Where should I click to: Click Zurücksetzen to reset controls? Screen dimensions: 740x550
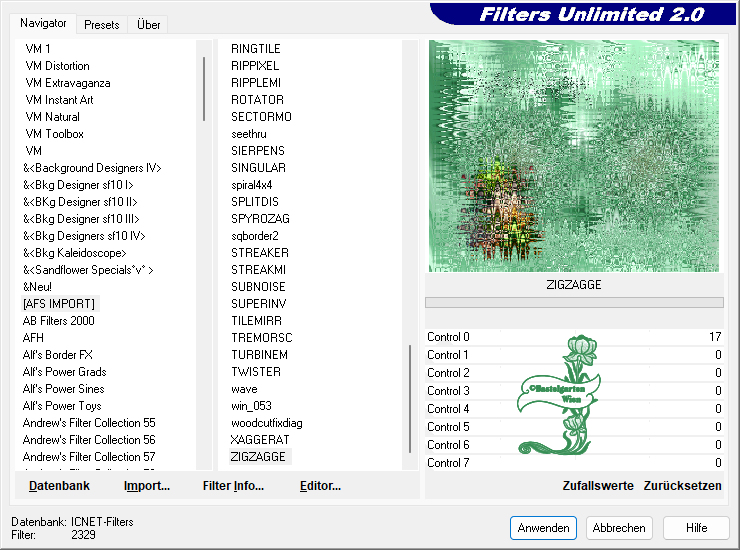pyautogui.click(x=682, y=486)
